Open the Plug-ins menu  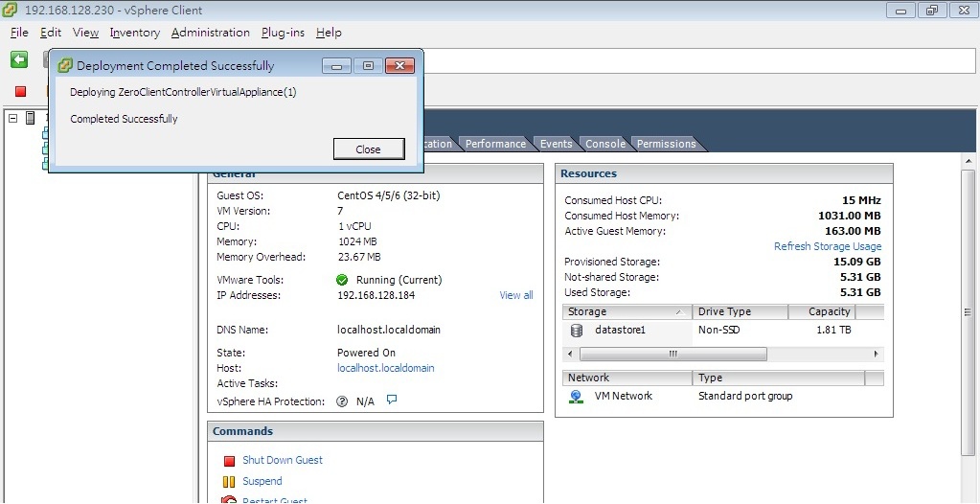(284, 33)
